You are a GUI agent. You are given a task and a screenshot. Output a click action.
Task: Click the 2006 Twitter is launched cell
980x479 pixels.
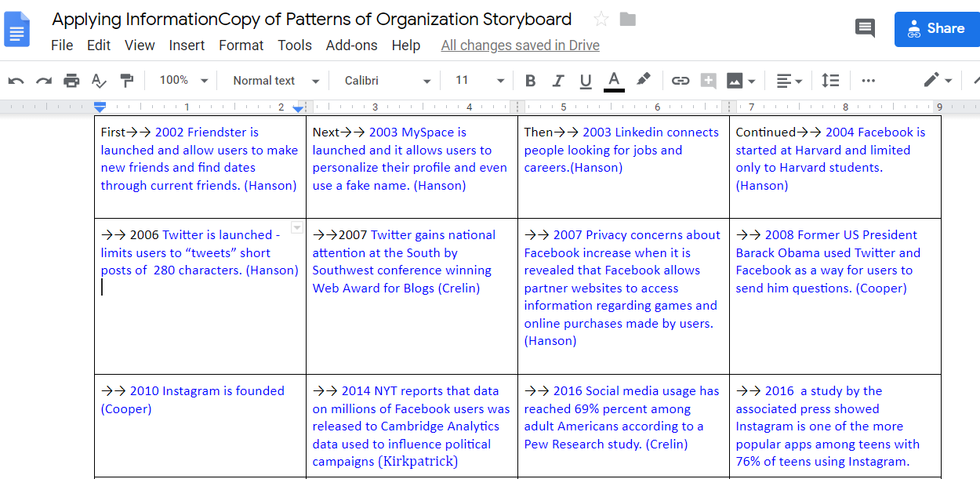point(199,252)
